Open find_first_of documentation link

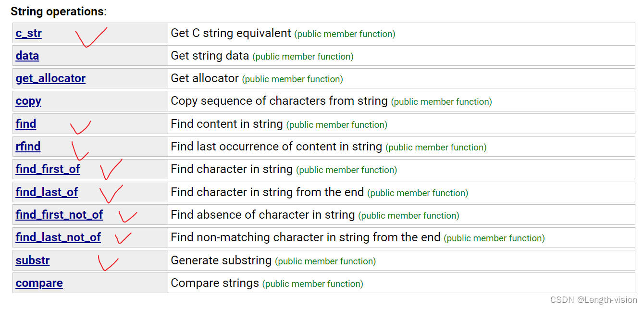48,169
